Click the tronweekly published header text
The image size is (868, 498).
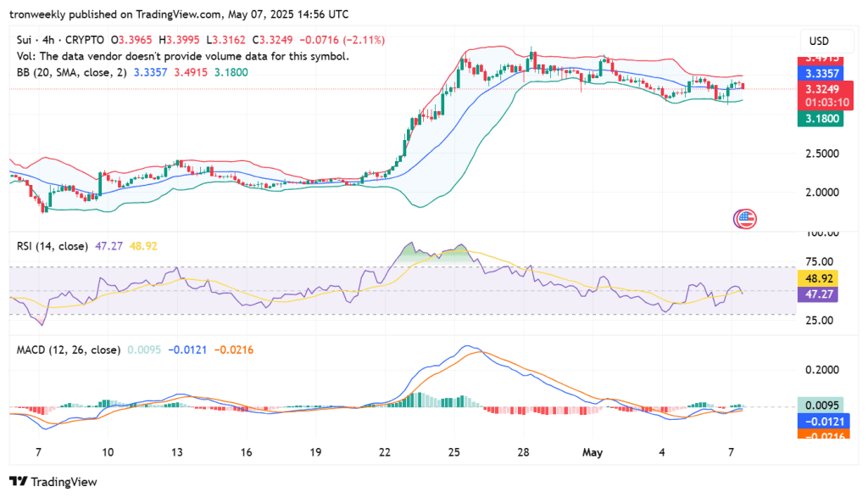tap(179, 14)
